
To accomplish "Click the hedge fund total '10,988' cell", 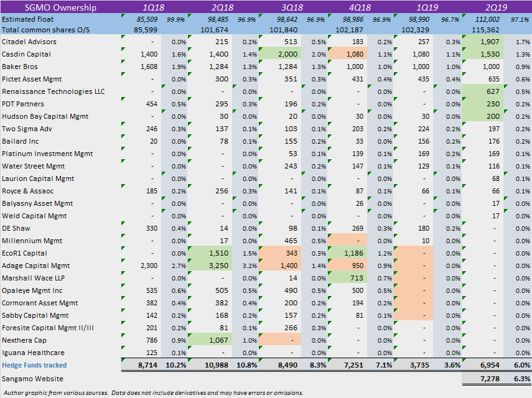I will click(217, 365).
